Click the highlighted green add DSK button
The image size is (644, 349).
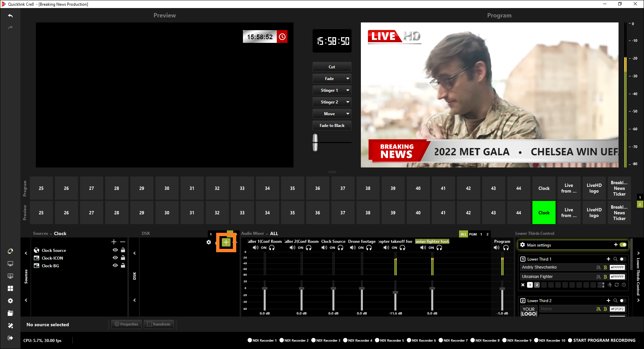point(226,242)
